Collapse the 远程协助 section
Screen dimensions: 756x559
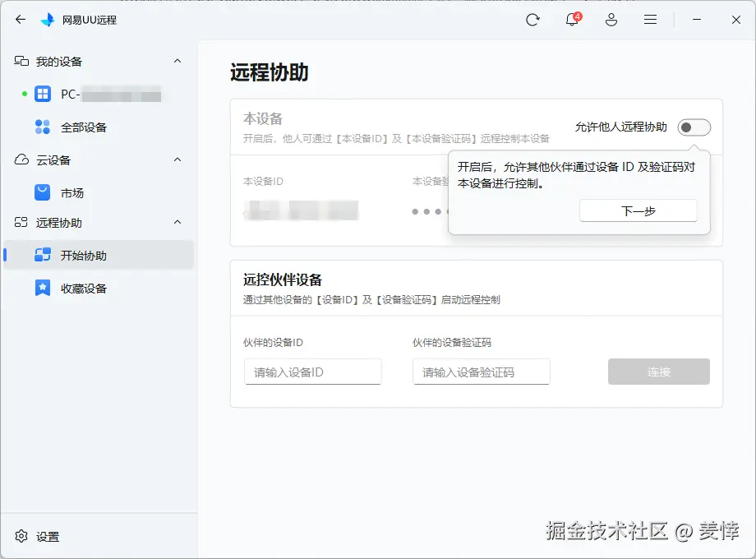pyautogui.click(x=177, y=222)
